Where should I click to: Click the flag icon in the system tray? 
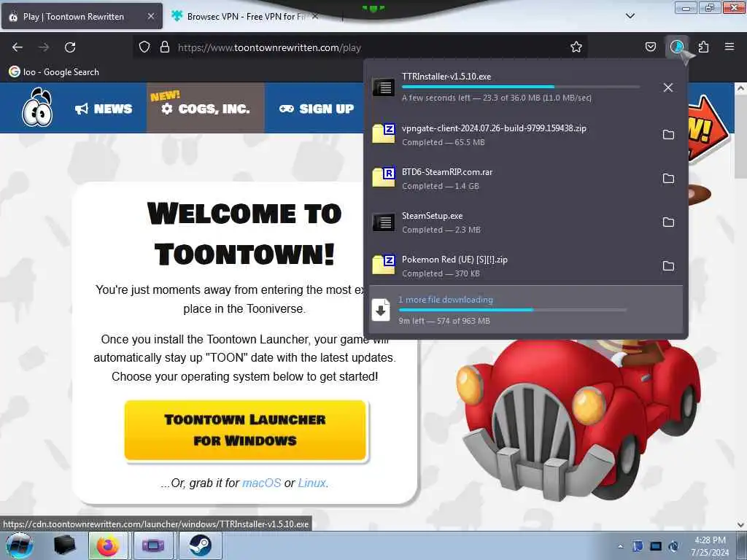click(638, 546)
